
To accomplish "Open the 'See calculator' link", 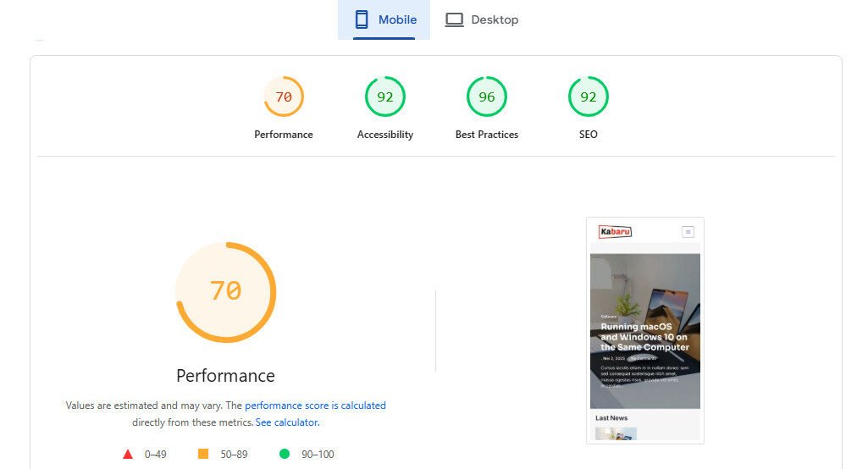I will tap(287, 422).
